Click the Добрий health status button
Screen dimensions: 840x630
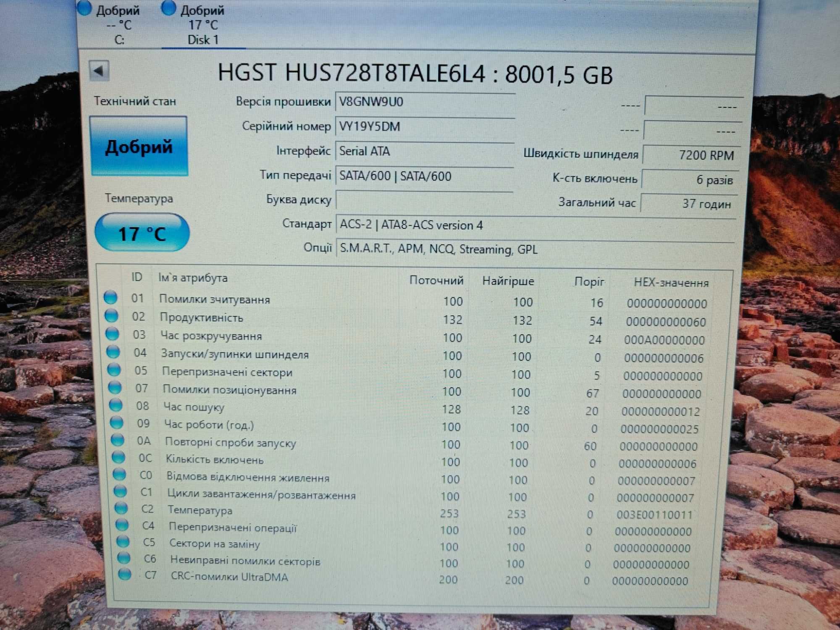click(139, 146)
